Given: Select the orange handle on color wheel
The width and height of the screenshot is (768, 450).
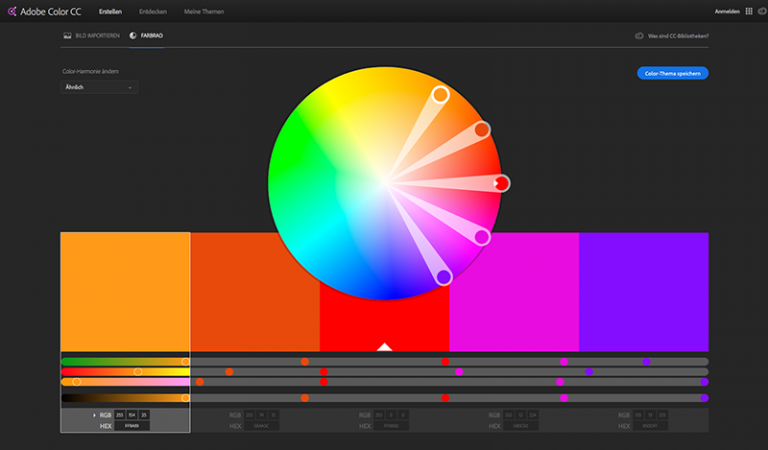Looking at the screenshot, I should click(482, 130).
